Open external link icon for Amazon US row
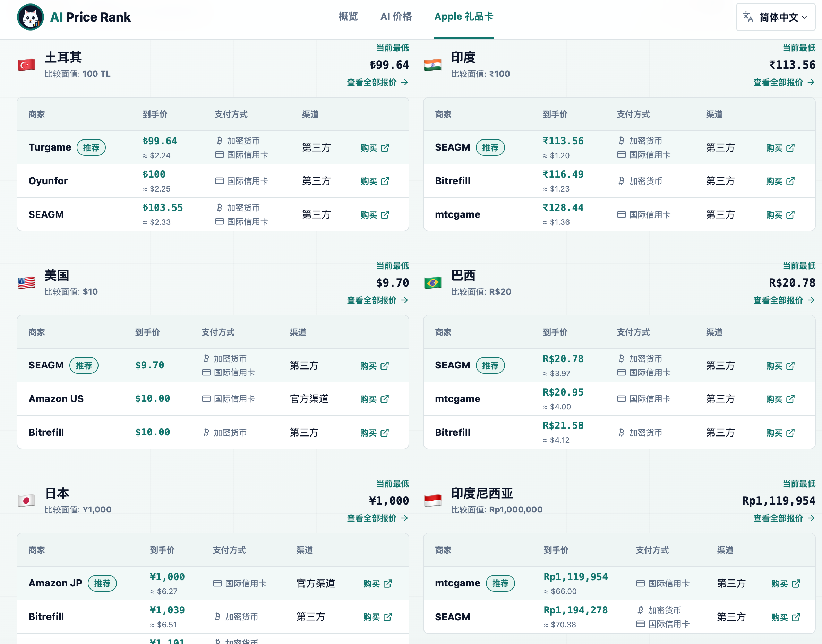The width and height of the screenshot is (822, 644). point(384,399)
